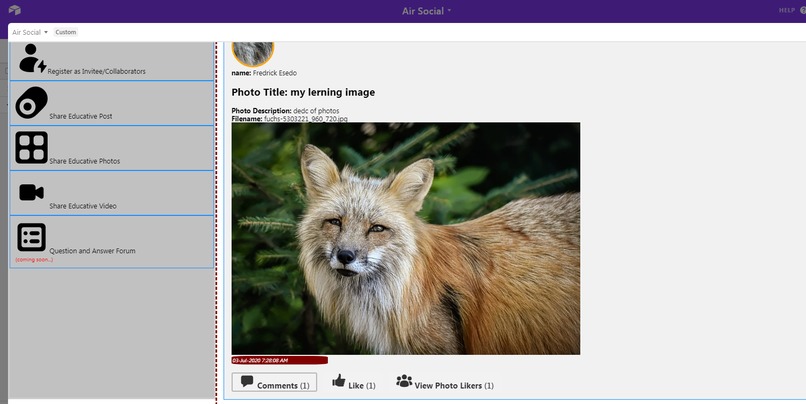Open Share Educative Post
This screenshot has width=806, height=404.
click(112, 103)
